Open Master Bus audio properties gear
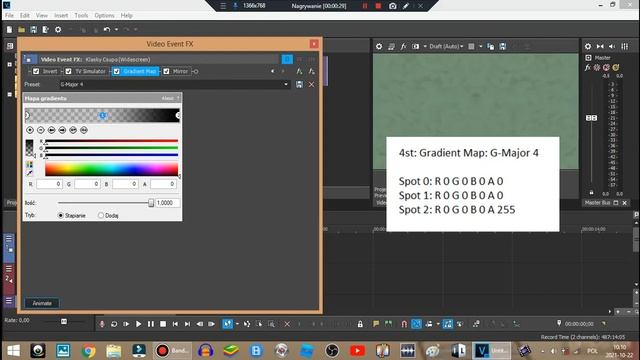 [x=588, y=47]
